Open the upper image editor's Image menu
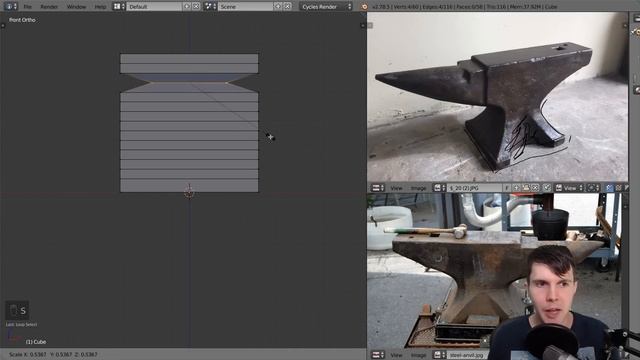 point(418,188)
